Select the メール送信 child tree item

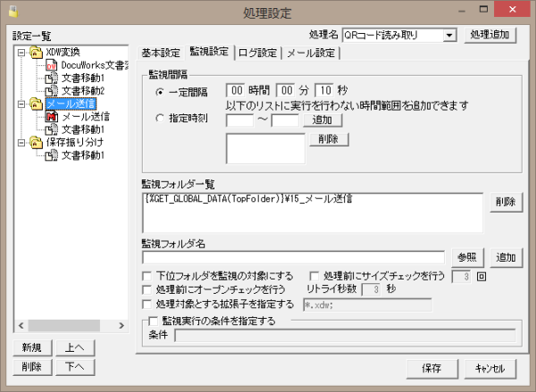click(x=86, y=117)
